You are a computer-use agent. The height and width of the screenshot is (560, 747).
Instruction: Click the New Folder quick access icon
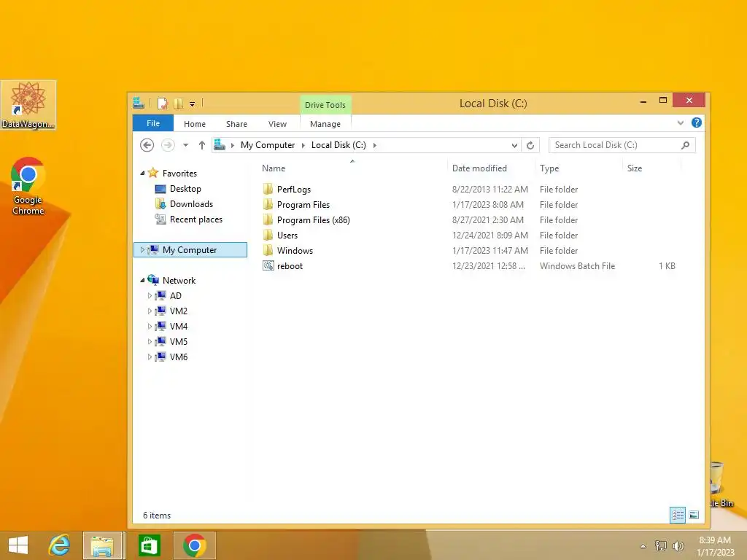(x=179, y=104)
